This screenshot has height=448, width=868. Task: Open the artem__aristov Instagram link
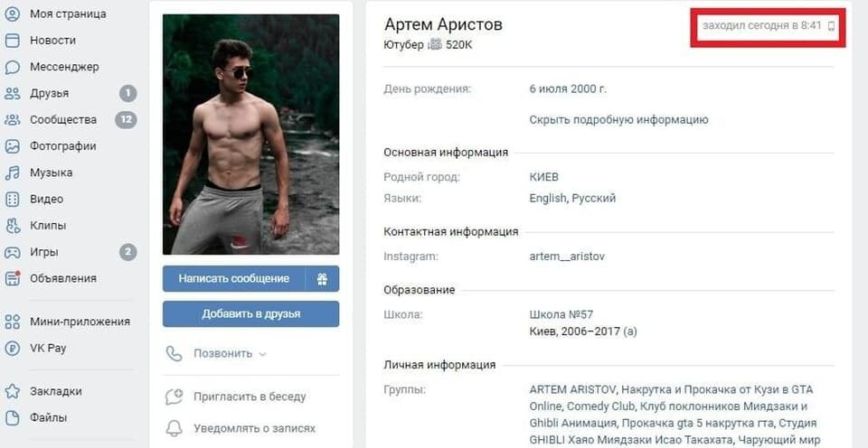(x=567, y=257)
